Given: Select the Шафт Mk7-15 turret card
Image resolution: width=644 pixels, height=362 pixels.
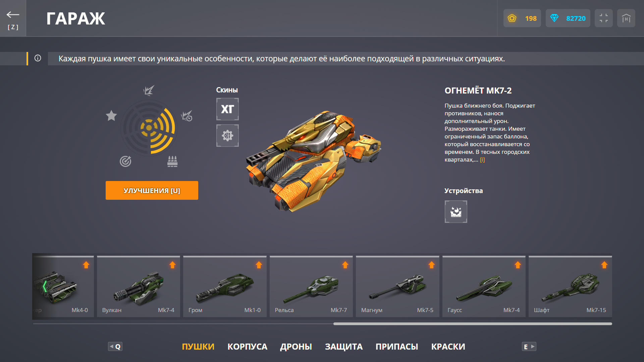Looking at the screenshot, I should [x=570, y=287].
